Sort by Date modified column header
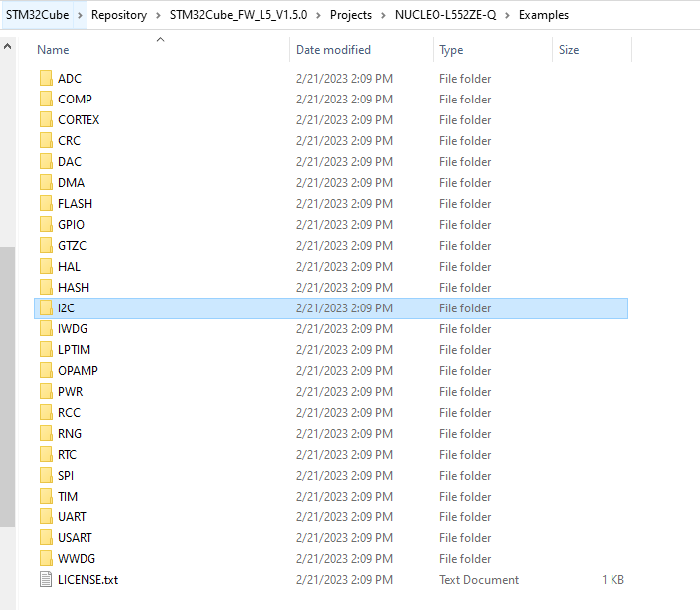The image size is (700, 610). (x=333, y=50)
